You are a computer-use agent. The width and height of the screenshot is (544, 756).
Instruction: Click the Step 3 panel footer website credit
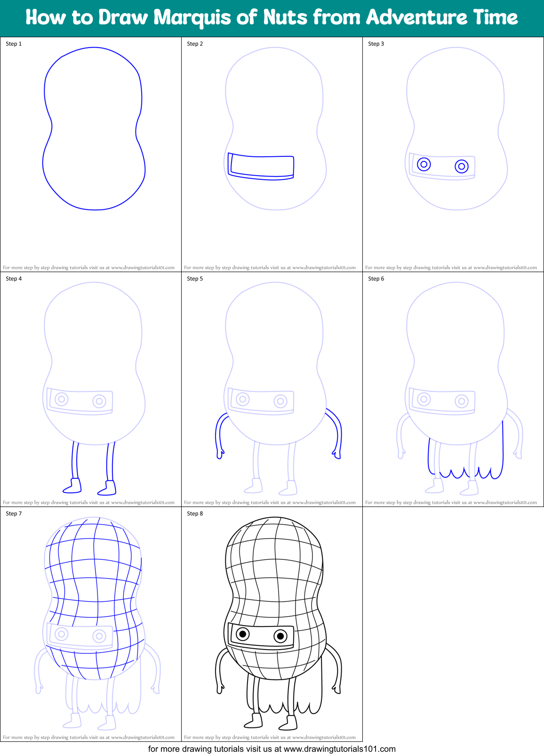(x=451, y=267)
